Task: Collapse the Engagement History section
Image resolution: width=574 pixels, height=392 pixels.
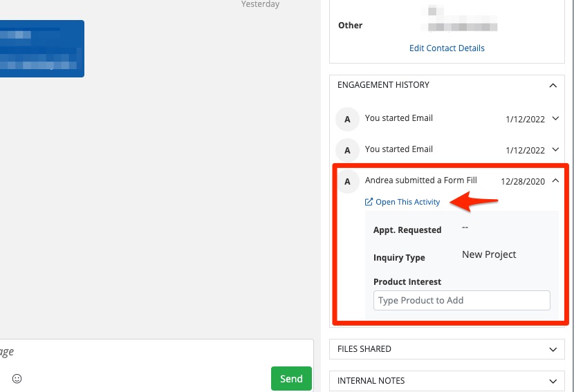Action: pyautogui.click(x=552, y=86)
